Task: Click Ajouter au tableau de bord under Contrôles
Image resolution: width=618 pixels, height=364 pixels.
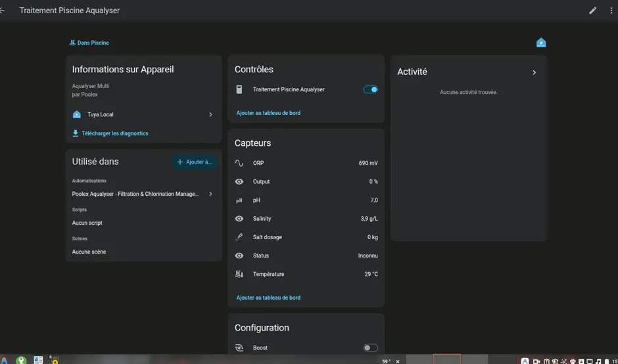Action: pyautogui.click(x=268, y=113)
